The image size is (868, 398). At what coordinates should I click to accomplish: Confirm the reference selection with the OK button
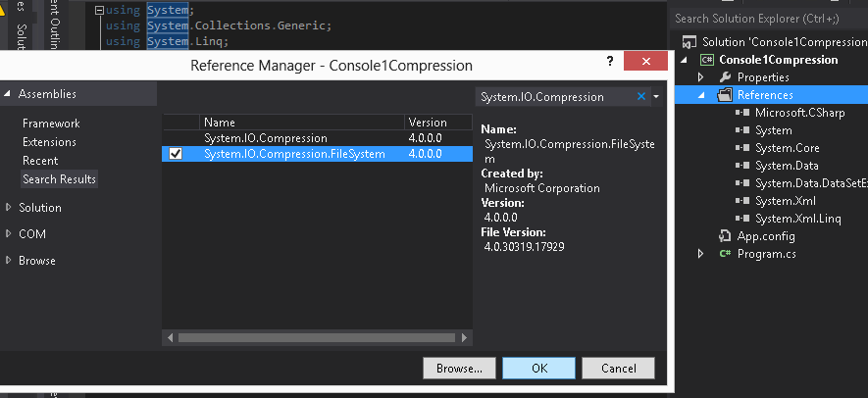click(x=538, y=369)
